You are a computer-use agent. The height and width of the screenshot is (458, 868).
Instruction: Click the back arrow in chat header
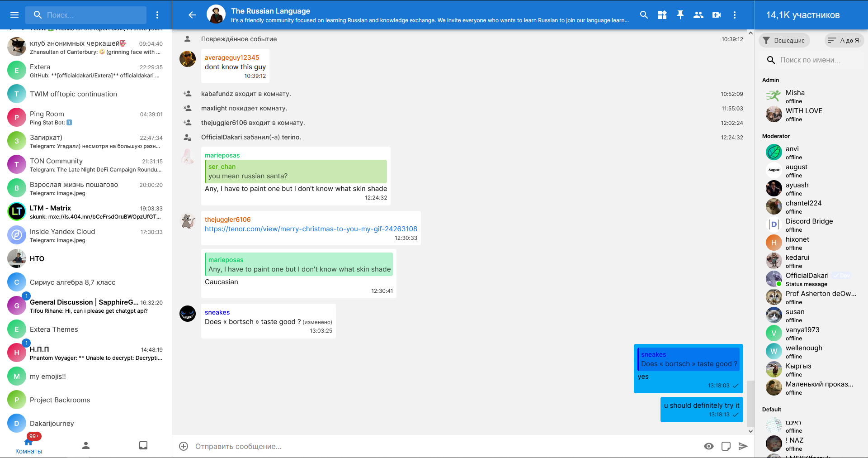coord(192,15)
